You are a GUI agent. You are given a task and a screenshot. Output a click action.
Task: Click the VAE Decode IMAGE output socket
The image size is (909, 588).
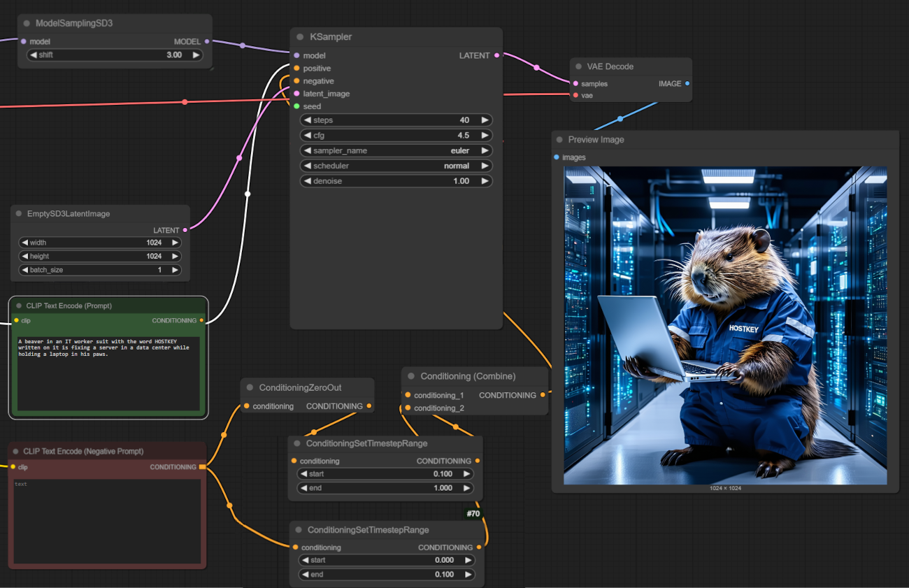point(687,84)
